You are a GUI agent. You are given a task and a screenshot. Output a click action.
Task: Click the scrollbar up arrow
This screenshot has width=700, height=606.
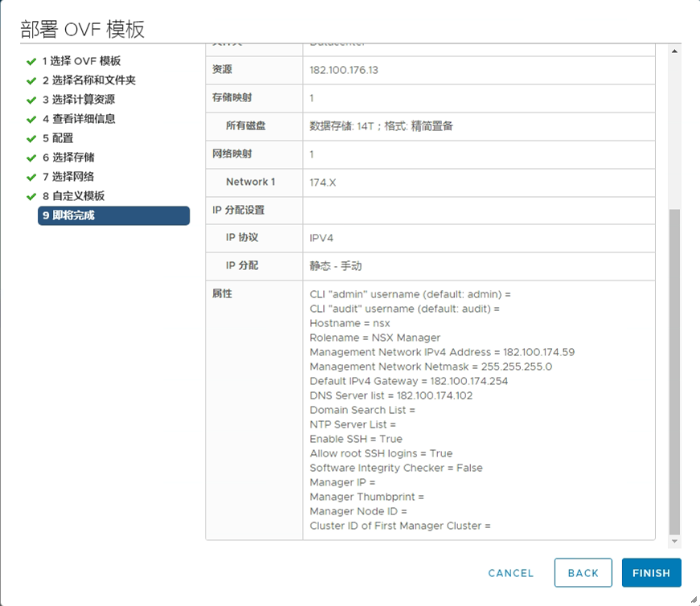pos(674,51)
